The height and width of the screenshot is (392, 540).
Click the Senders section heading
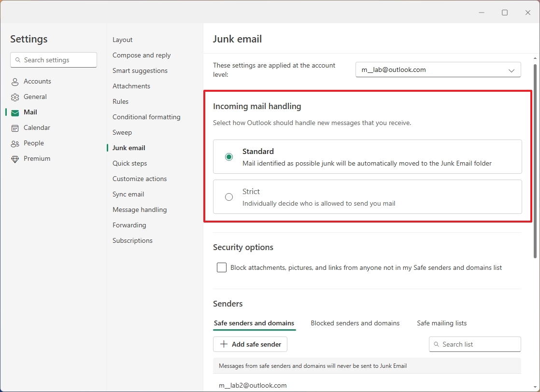point(227,304)
